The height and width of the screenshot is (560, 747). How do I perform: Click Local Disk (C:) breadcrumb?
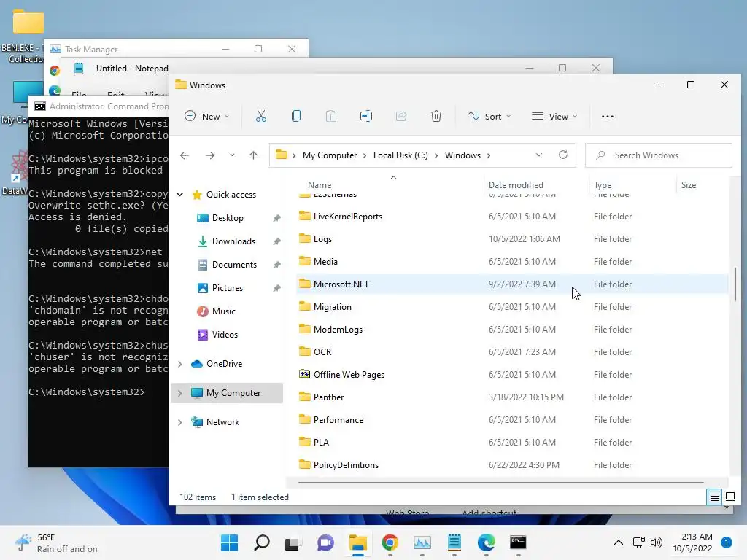400,155
